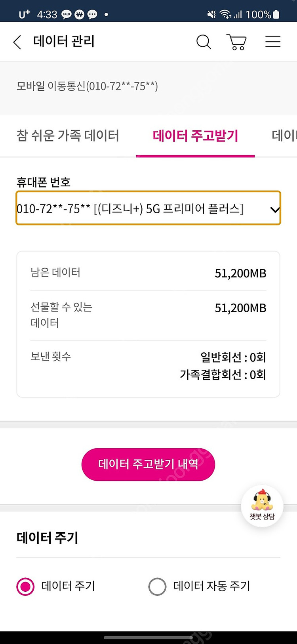This screenshot has height=644, width=297.
Task: Open the search magnifier icon
Action: [204, 42]
